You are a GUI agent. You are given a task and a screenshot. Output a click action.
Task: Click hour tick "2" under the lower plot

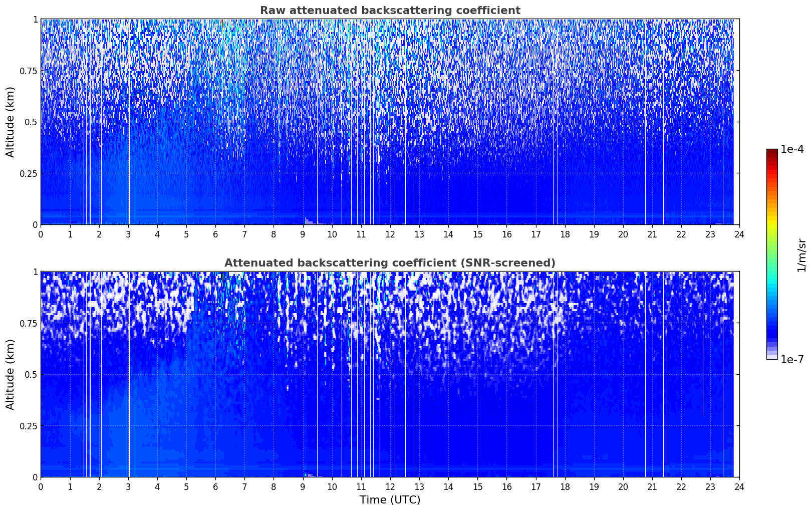coord(99,486)
